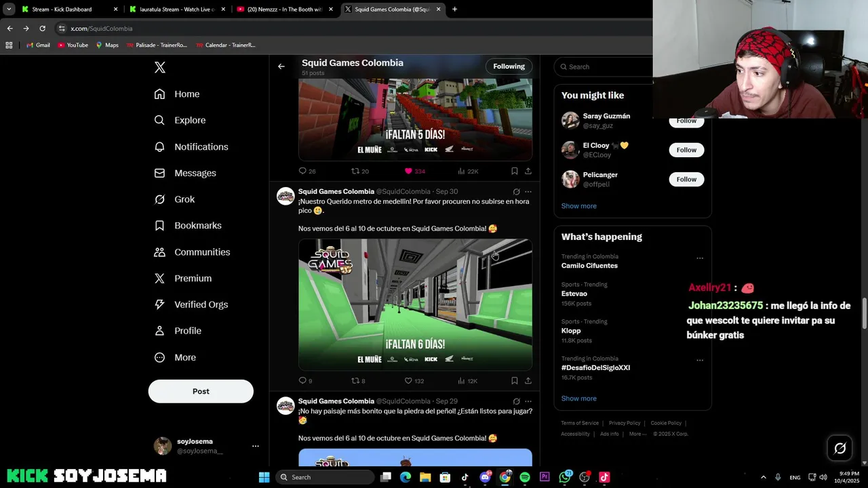Open Spotify from the taskbar
The image size is (868, 488).
(x=525, y=477)
